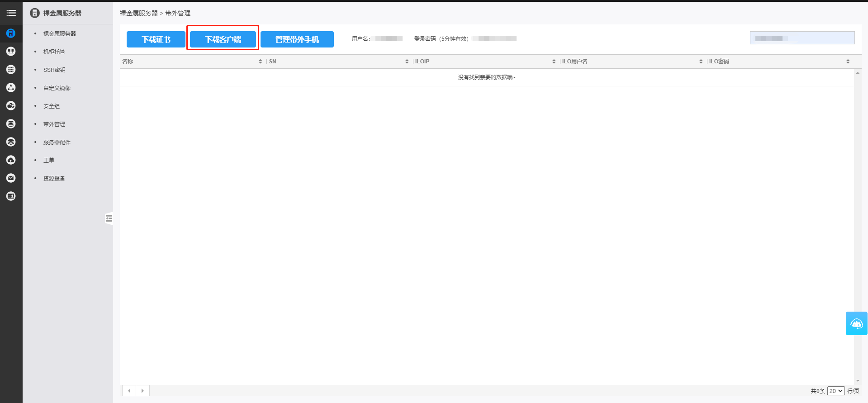Open 机柜托管 in the sidebar
This screenshot has height=403, width=868.
pos(54,52)
